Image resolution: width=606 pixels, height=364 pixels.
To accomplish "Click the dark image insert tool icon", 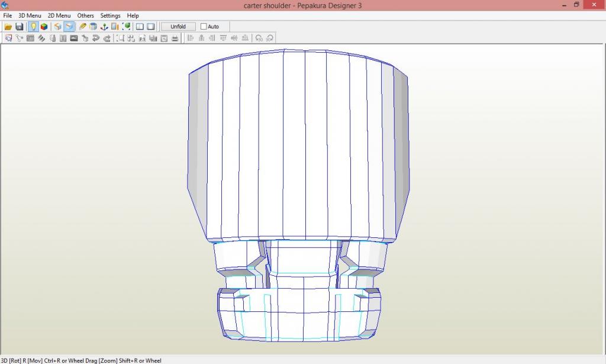I will point(74,38).
